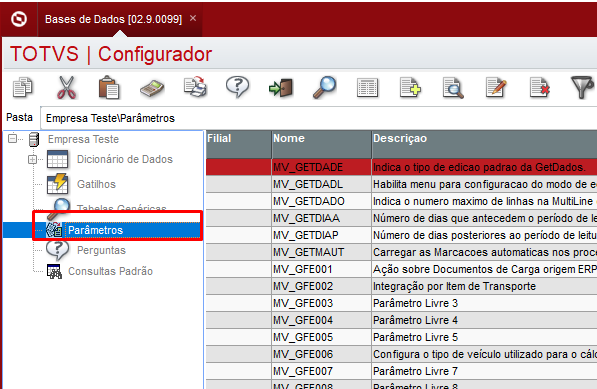Open the calculator tool icon

152,88
